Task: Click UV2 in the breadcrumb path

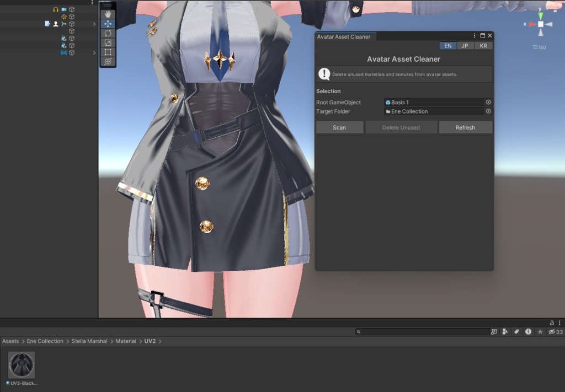Action: point(150,341)
